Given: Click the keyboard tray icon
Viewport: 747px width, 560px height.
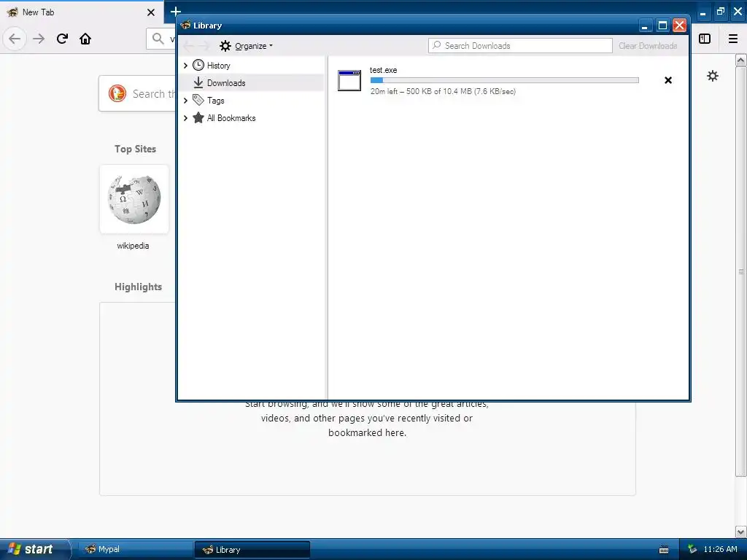Looking at the screenshot, I should point(664,550).
